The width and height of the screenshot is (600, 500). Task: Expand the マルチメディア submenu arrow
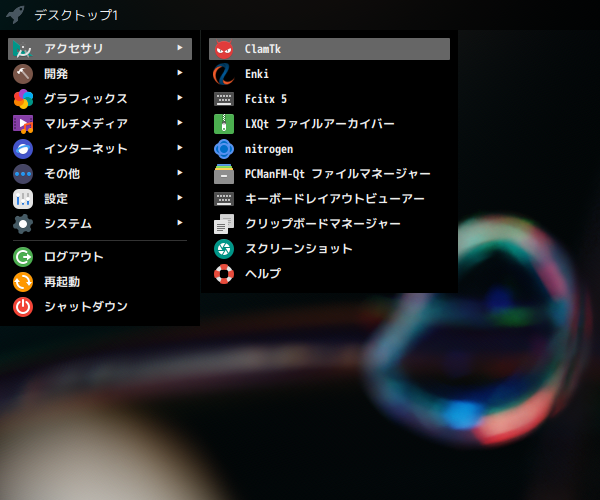180,122
